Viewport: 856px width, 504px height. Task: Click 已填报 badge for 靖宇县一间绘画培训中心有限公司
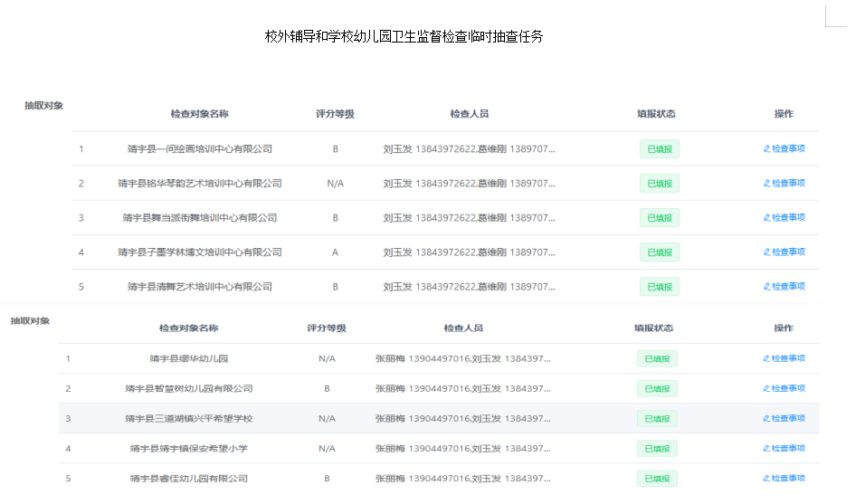tap(660, 149)
